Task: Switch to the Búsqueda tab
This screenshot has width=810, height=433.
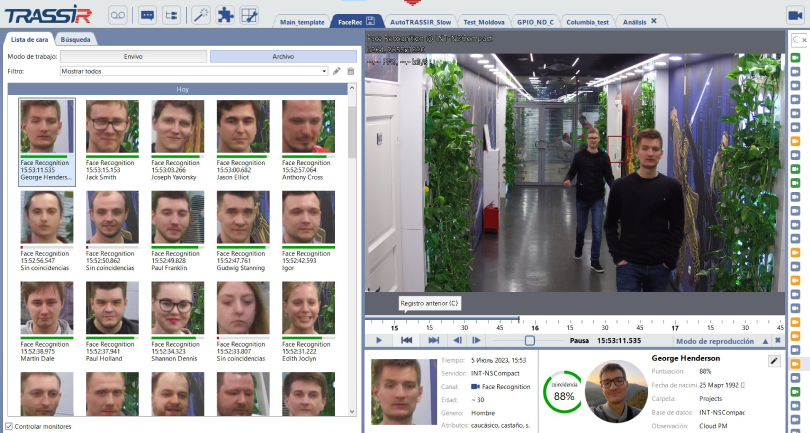Action: [76, 39]
